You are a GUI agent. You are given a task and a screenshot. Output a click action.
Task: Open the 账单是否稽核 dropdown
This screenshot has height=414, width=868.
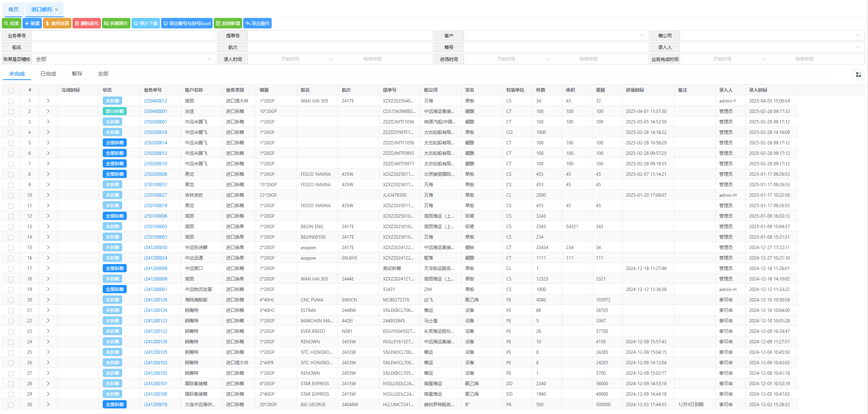pos(123,59)
